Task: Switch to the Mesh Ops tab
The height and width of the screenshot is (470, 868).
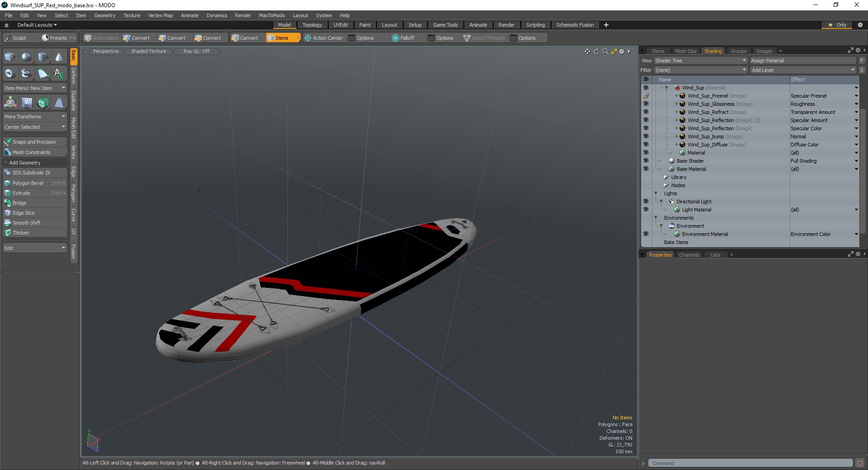Action: [x=685, y=51]
